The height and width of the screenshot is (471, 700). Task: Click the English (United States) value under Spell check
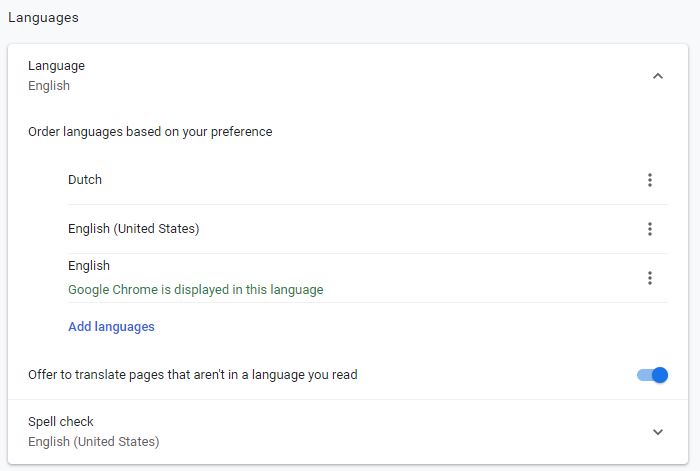point(94,442)
